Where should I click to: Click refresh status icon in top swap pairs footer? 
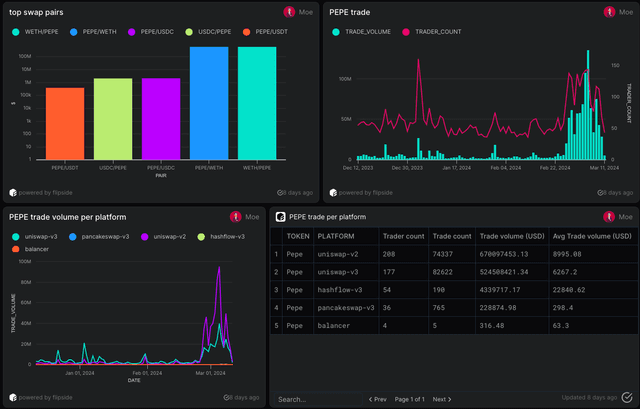(x=280, y=193)
